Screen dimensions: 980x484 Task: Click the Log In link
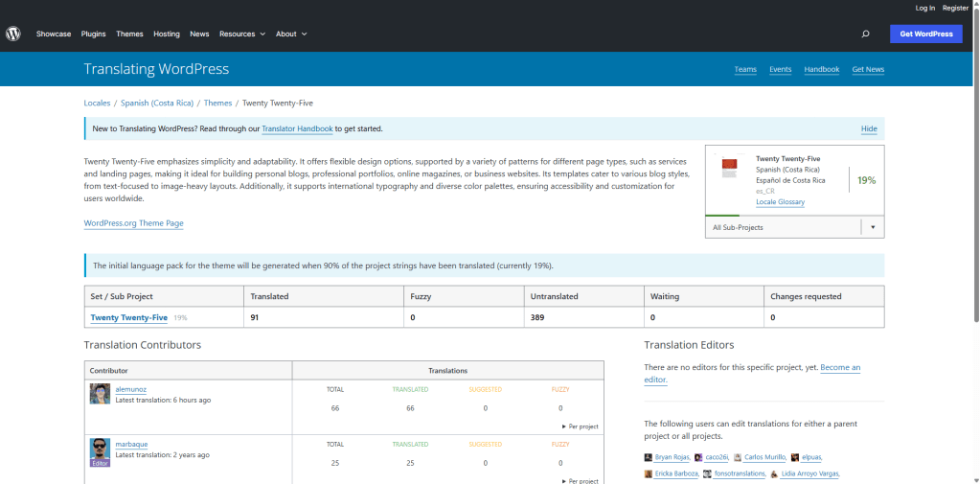925,8
